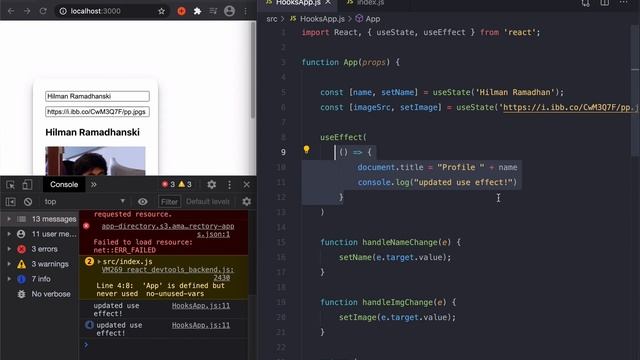Reload the localhost page
Viewport: 640px width, 360px height.
(43, 11)
